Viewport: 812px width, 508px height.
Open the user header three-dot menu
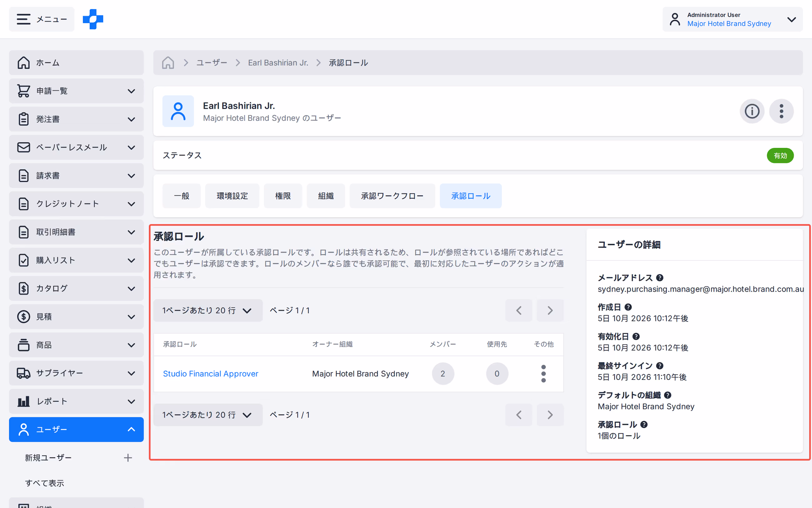tap(781, 111)
